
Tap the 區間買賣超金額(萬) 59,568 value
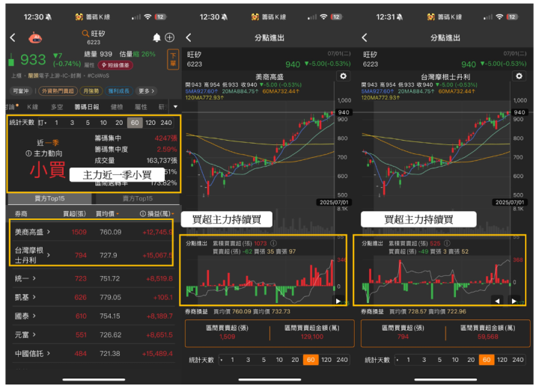tap(488, 337)
